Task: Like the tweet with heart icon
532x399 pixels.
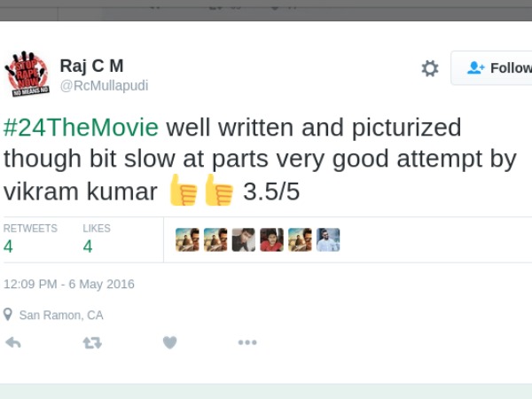Action: pos(169,342)
